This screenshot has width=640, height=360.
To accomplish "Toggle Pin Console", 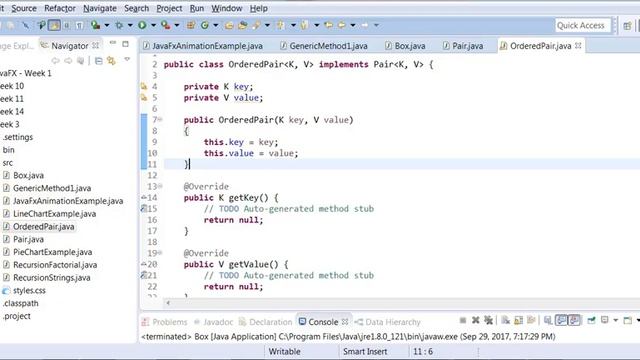I will 591,320.
